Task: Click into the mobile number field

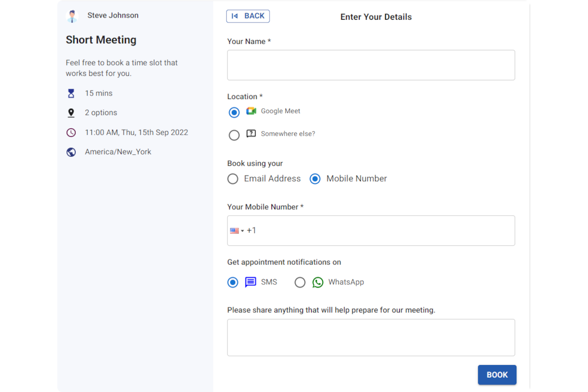Action: [371, 231]
